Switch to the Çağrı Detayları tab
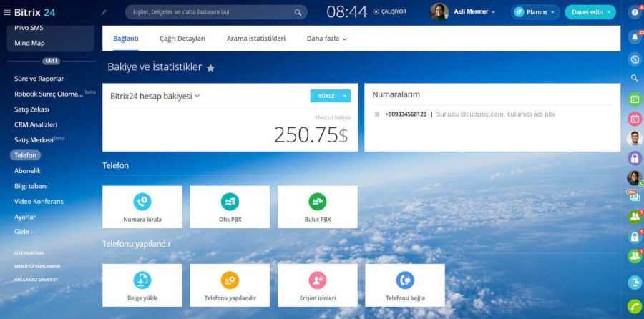This screenshot has height=319, width=644. pos(182,39)
